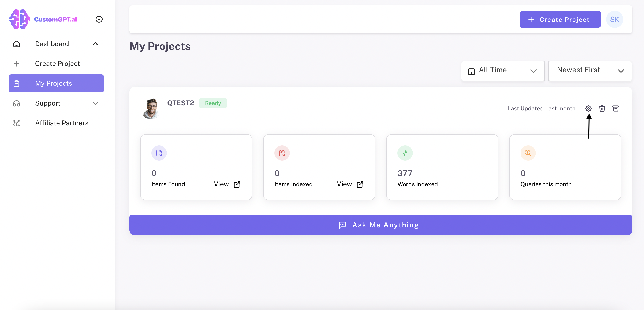The image size is (644, 310).
Task: Click the CustomGPT.ai brain logo
Action: pos(20,19)
